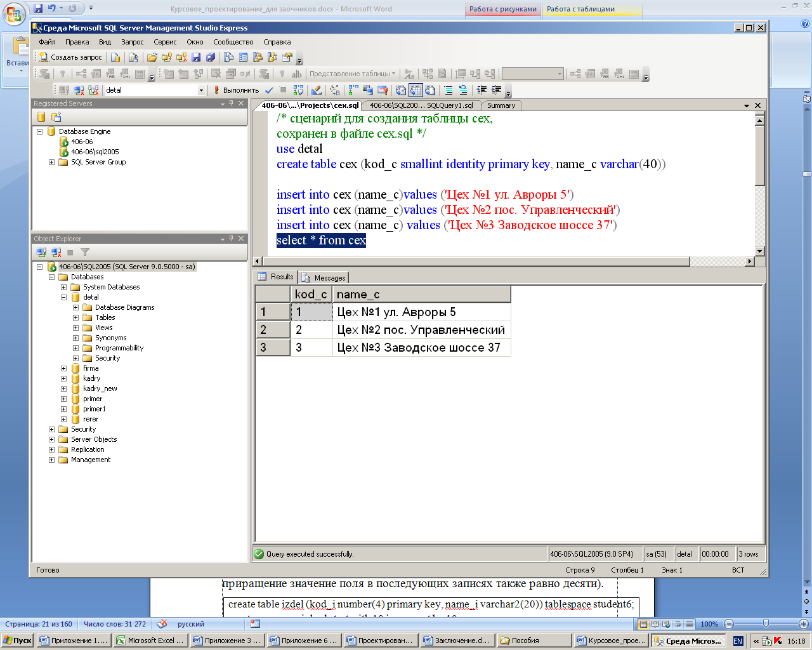Click the Word zoom slider handle

[766, 624]
